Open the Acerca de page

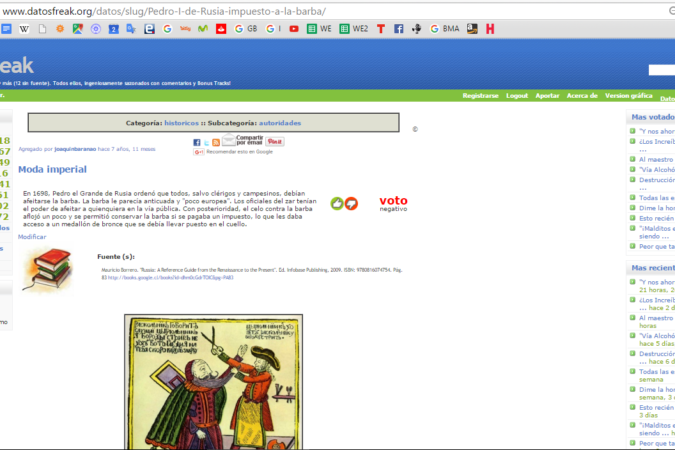(x=582, y=96)
